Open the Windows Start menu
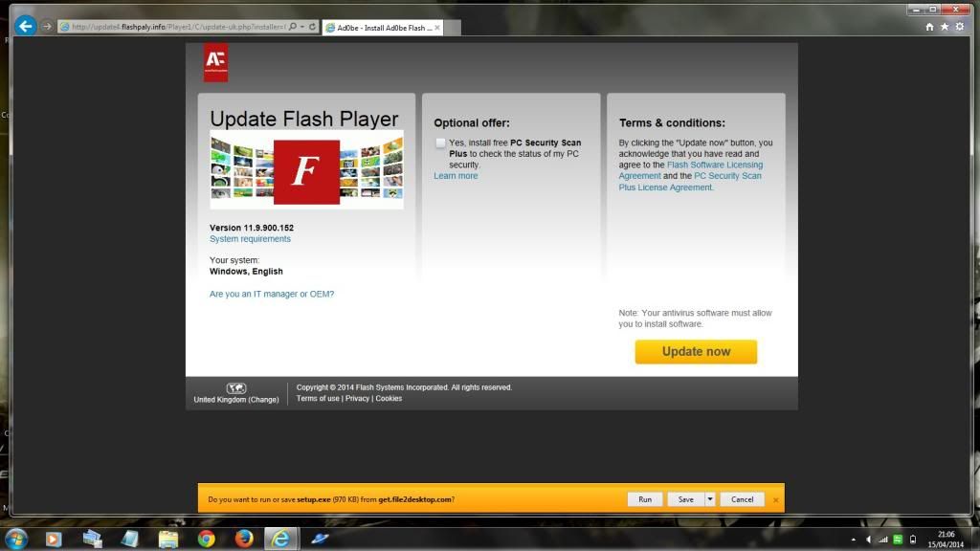This screenshot has height=551, width=980. tap(16, 540)
